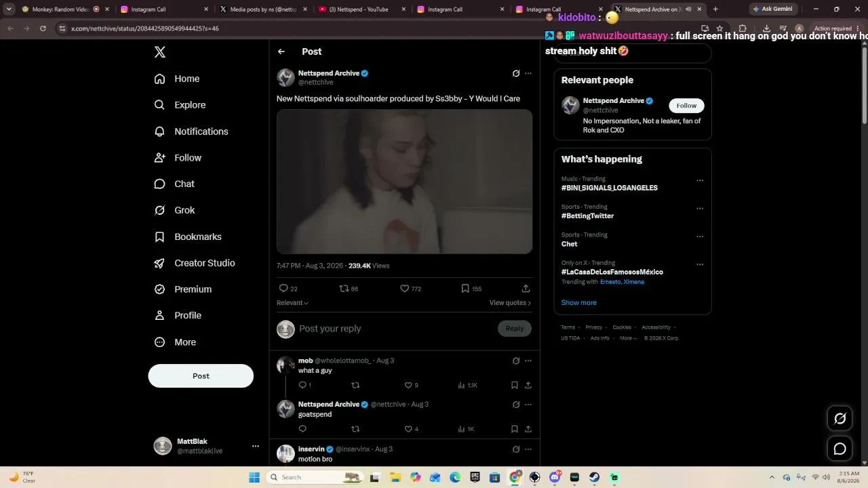Repost the 'goatspend' comment
This screenshot has width=868, height=488.
click(x=355, y=429)
